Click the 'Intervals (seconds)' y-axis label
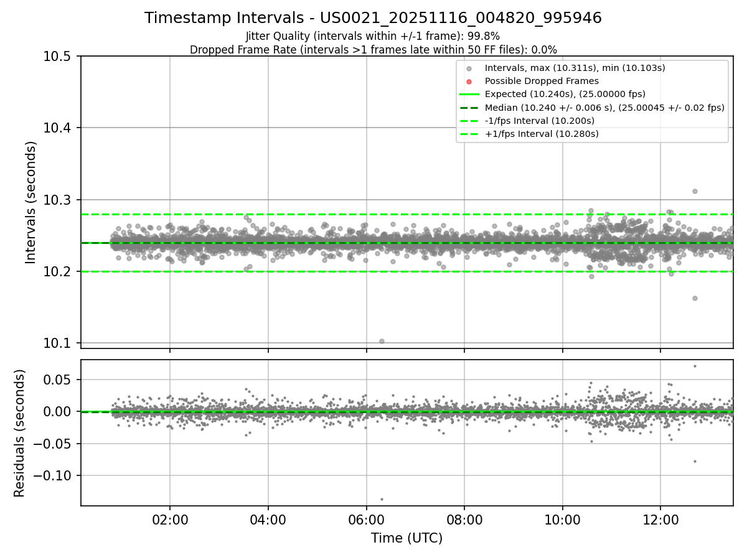 click(x=31, y=202)
